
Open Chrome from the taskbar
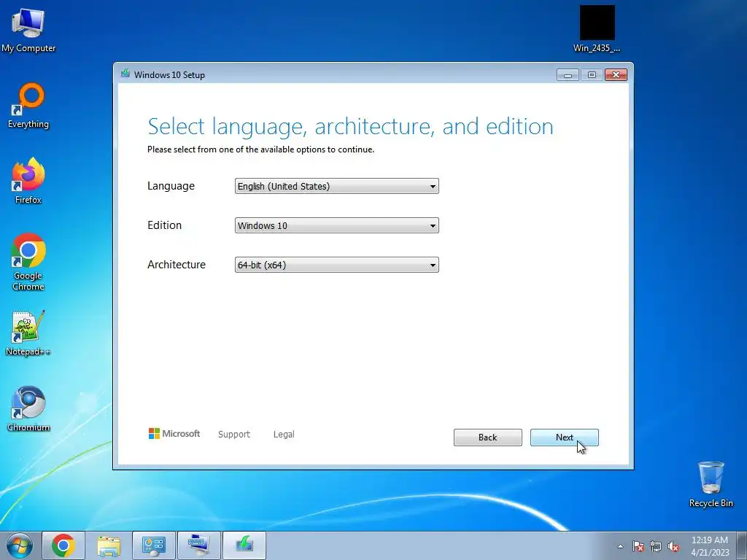coord(63,545)
